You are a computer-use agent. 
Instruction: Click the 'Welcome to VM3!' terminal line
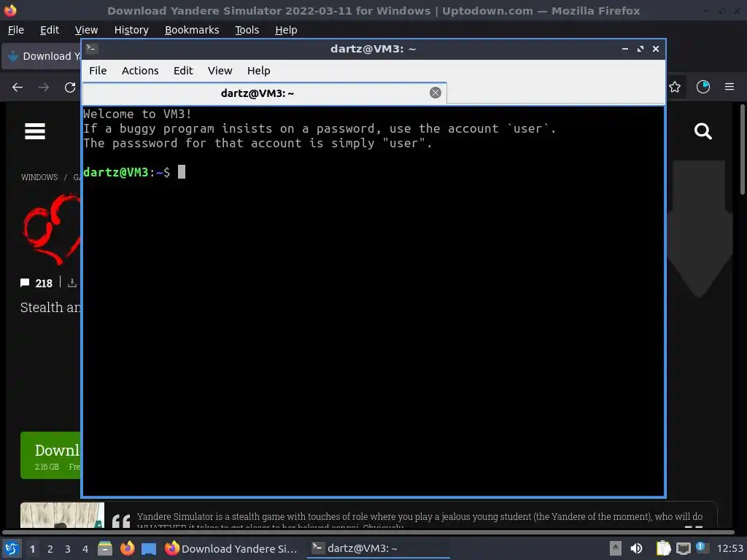(x=137, y=114)
